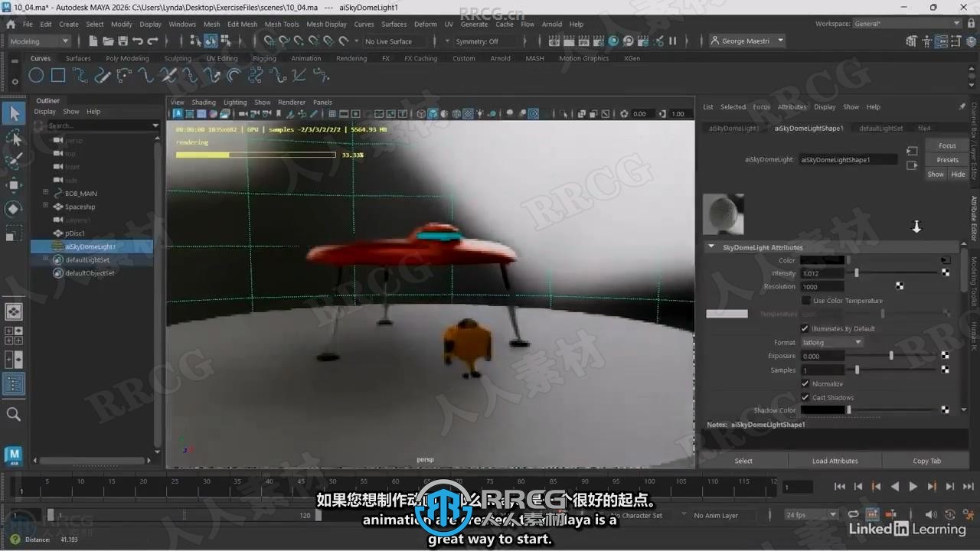Activate the Paint selection tool in the toolbox
Viewport: 980px width, 551px height.
[14, 161]
